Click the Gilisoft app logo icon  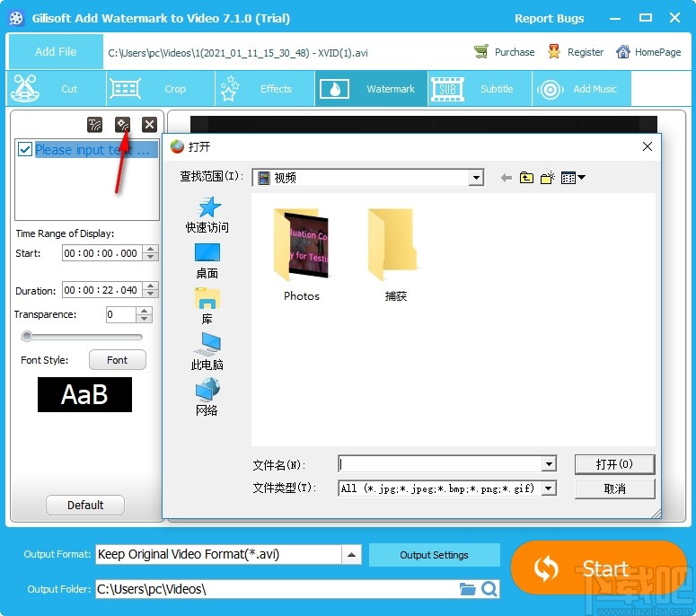(x=16, y=18)
